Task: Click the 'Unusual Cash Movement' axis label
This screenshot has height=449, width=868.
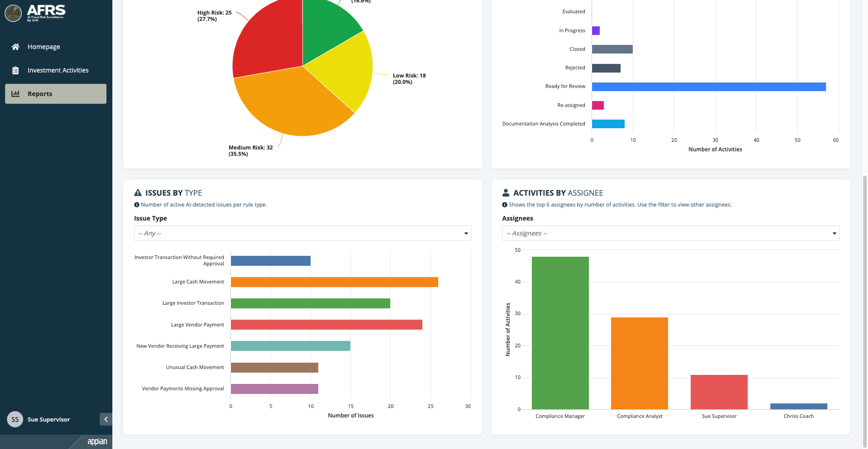Action: pos(195,367)
